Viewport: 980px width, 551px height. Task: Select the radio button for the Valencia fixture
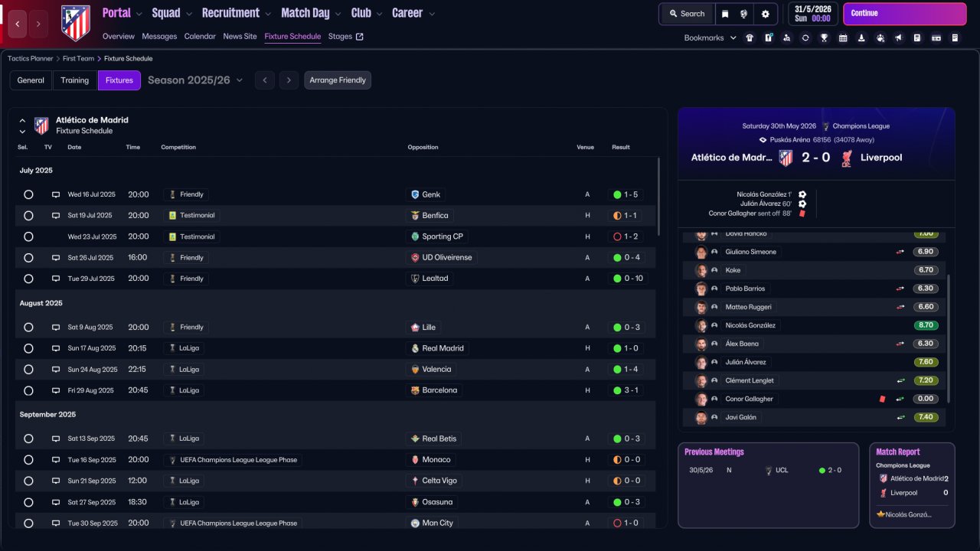tap(28, 370)
